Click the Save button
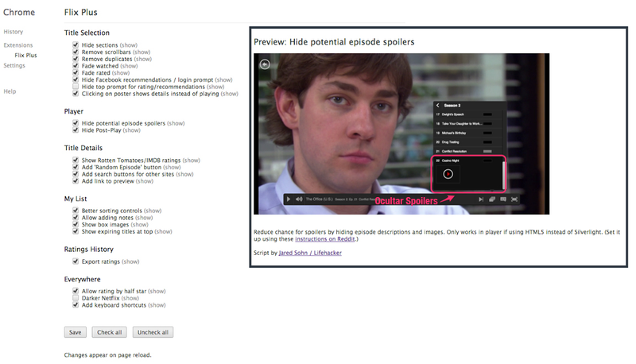Viewport: 636px width, 364px height. 75,332
